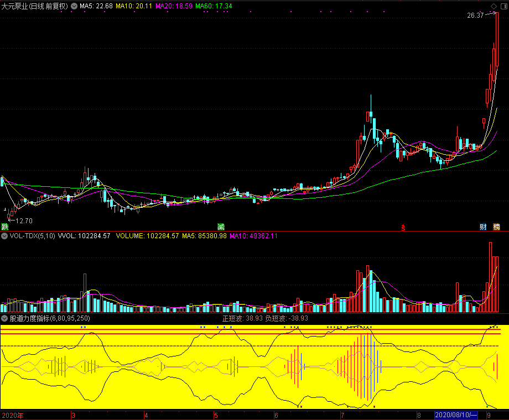This screenshot has width=509, height=420.
Task: Click the 12.70 low price label
Action: tap(24, 221)
